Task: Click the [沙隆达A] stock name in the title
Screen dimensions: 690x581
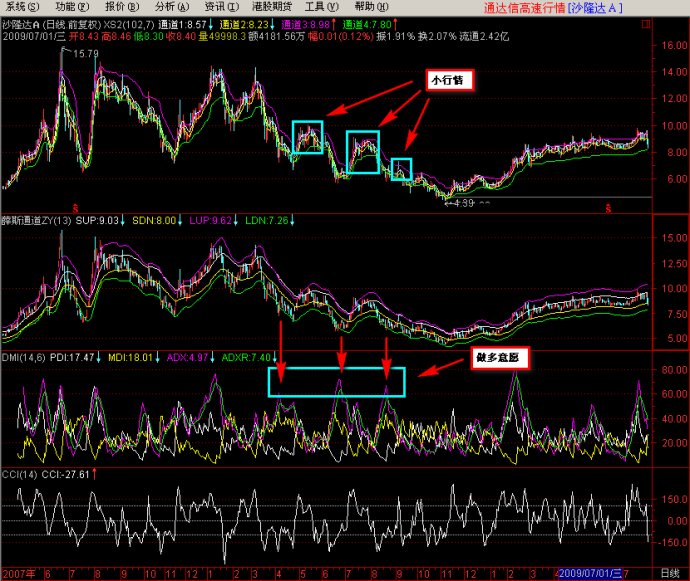Action: point(595,8)
